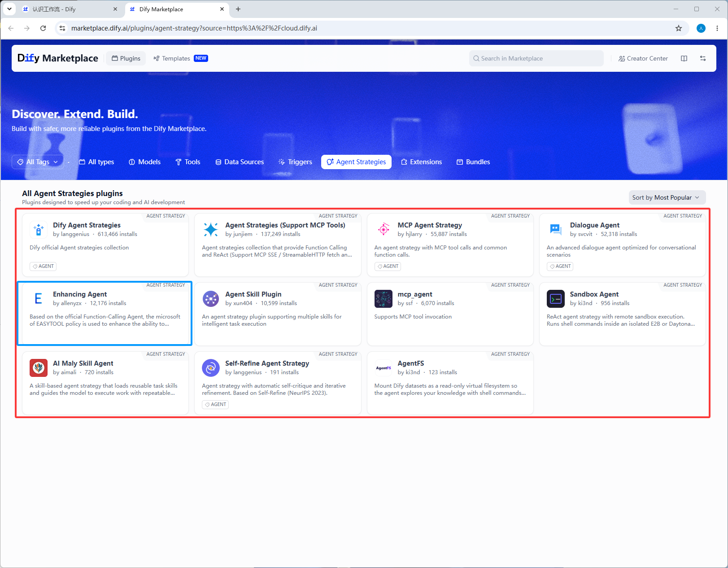This screenshot has height=568, width=728.
Task: Click the Sandbox Agent terminal icon
Action: pyautogui.click(x=556, y=299)
